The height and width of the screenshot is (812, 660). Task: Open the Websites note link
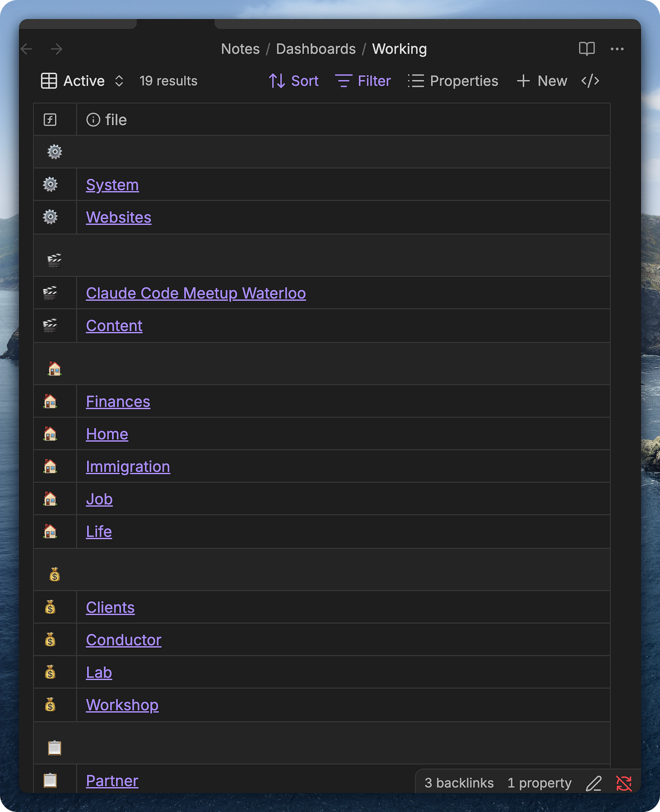pos(119,218)
